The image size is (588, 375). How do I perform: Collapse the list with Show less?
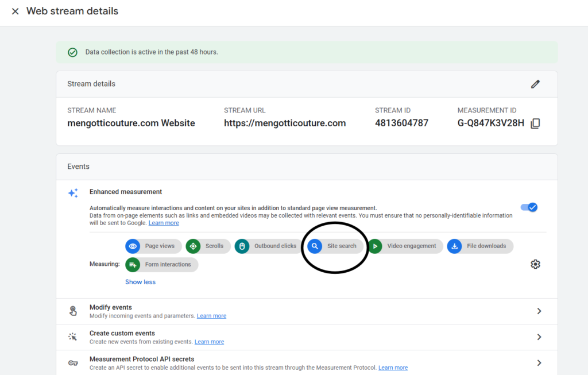pos(140,282)
